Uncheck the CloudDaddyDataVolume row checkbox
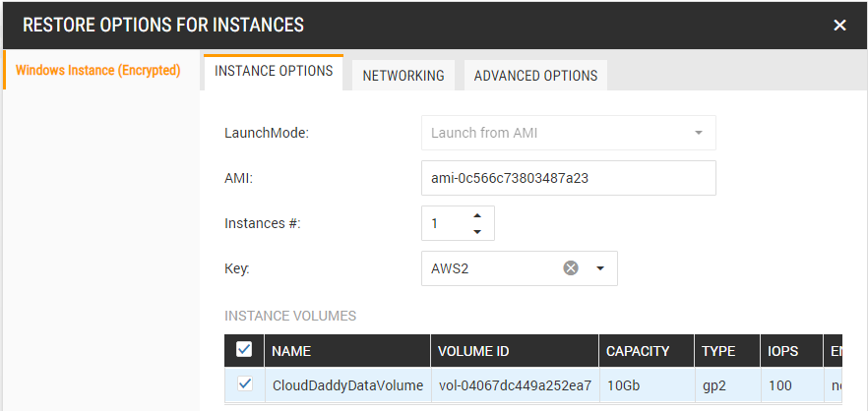This screenshot has height=411, width=868. click(x=245, y=384)
